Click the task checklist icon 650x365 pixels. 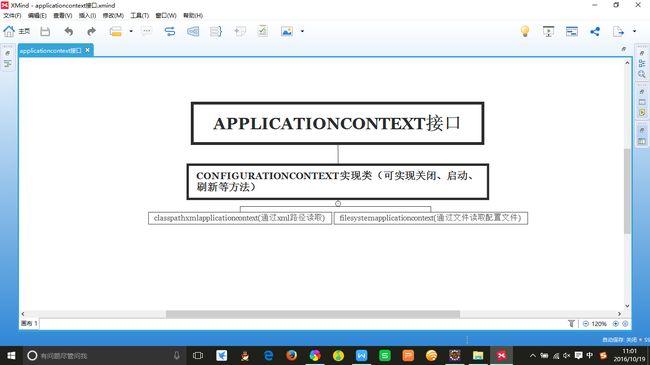(x=263, y=31)
